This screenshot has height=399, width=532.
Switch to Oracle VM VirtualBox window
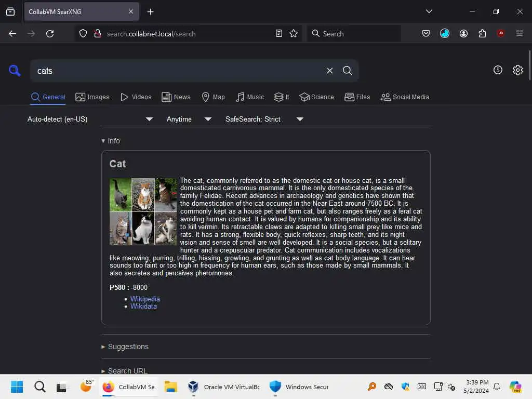(224, 387)
